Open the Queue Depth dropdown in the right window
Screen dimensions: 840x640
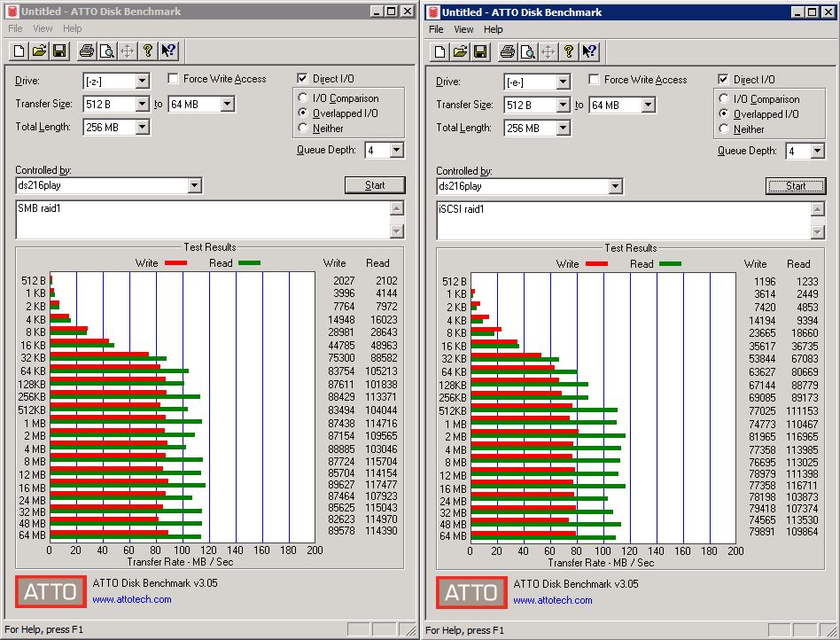(818, 152)
